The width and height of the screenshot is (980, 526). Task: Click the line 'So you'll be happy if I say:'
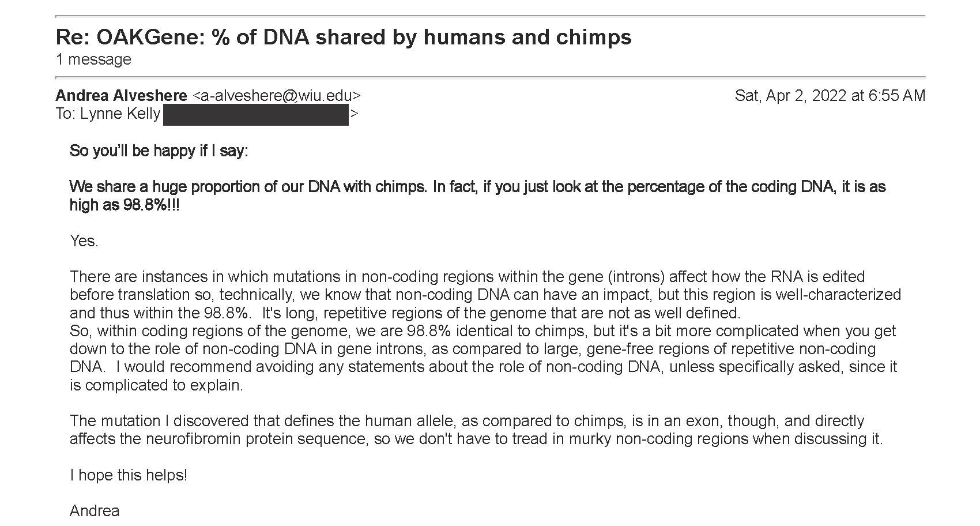click(x=159, y=151)
